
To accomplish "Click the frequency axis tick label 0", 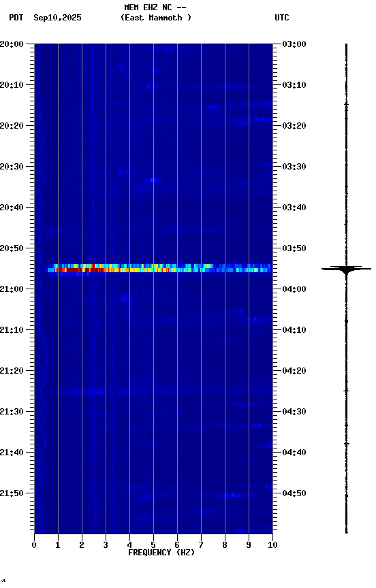I will tap(34, 545).
